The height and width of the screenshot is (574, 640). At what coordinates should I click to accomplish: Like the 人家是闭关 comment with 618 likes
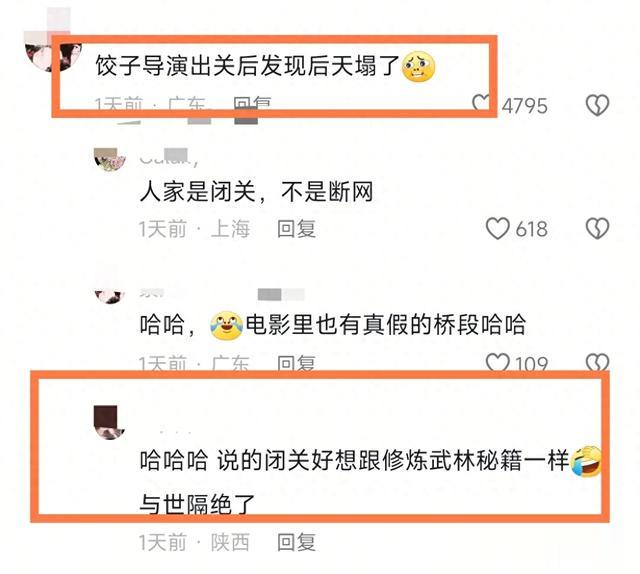pyautogui.click(x=498, y=228)
